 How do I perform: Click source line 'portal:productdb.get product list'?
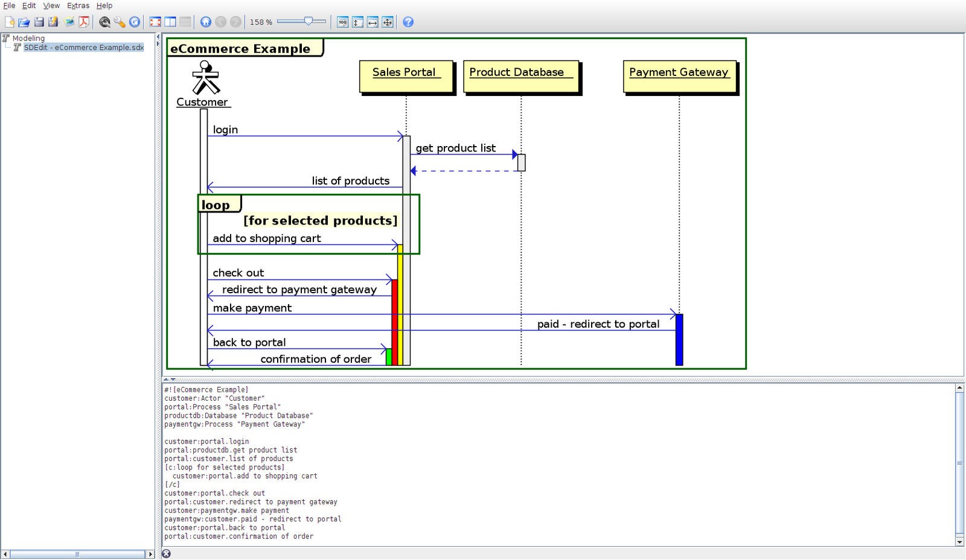[x=231, y=450]
